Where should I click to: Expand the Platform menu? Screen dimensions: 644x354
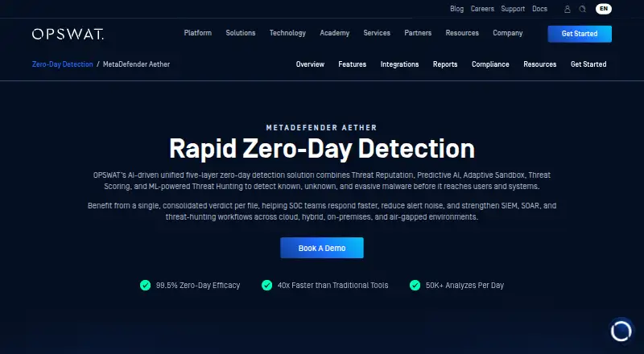click(197, 33)
